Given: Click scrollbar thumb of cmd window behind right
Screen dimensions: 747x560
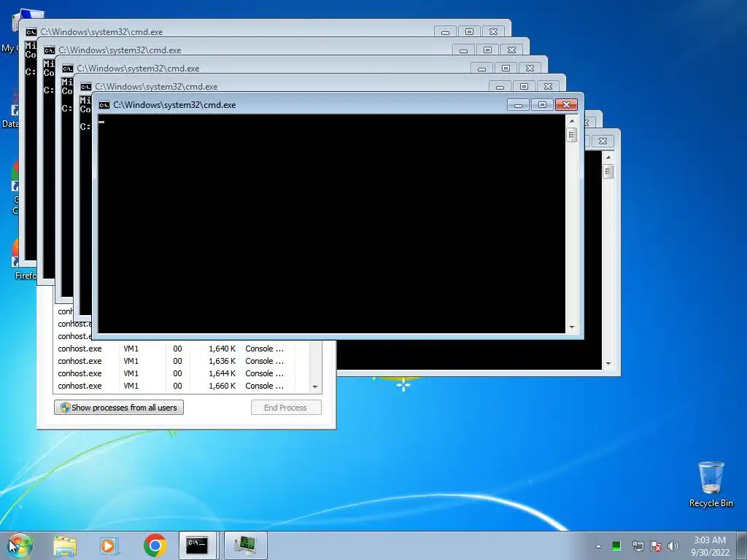Looking at the screenshot, I should pyautogui.click(x=608, y=171).
